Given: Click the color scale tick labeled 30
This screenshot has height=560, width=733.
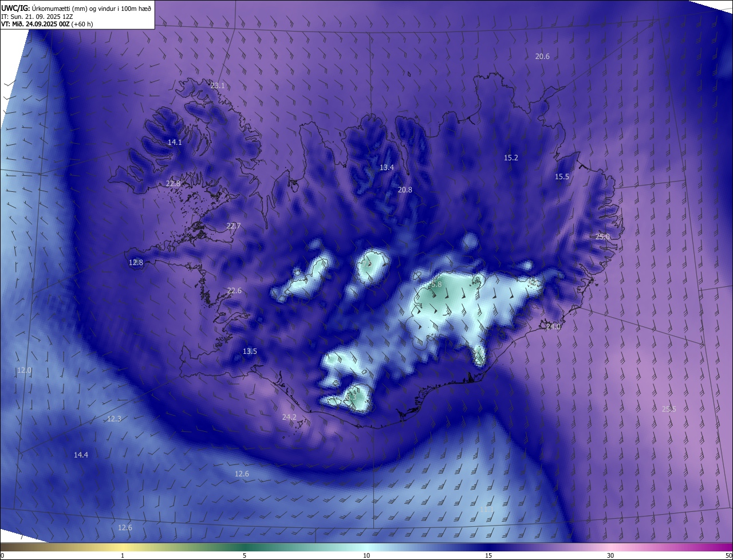Looking at the screenshot, I should tap(610, 555).
